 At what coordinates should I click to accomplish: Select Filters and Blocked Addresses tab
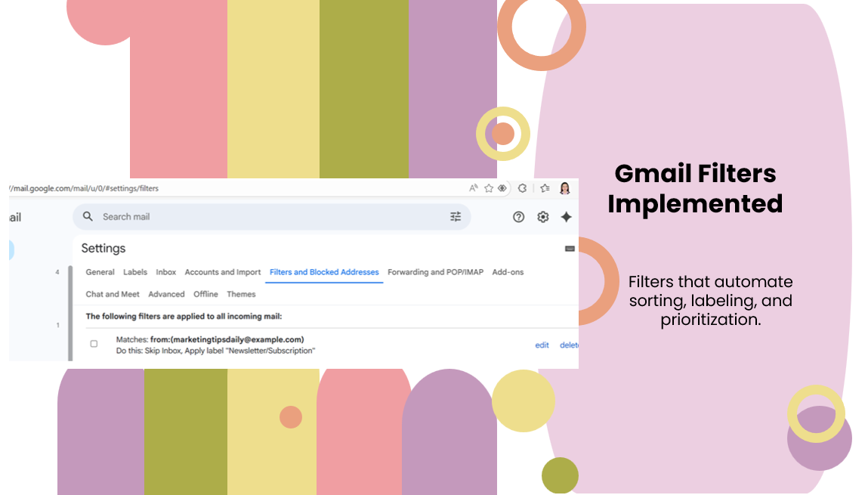point(324,272)
